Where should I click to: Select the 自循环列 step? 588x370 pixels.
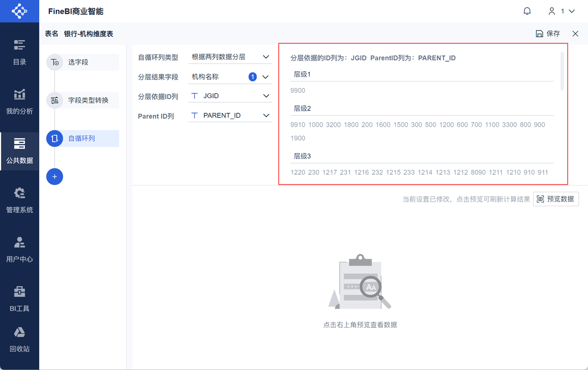[83, 138]
